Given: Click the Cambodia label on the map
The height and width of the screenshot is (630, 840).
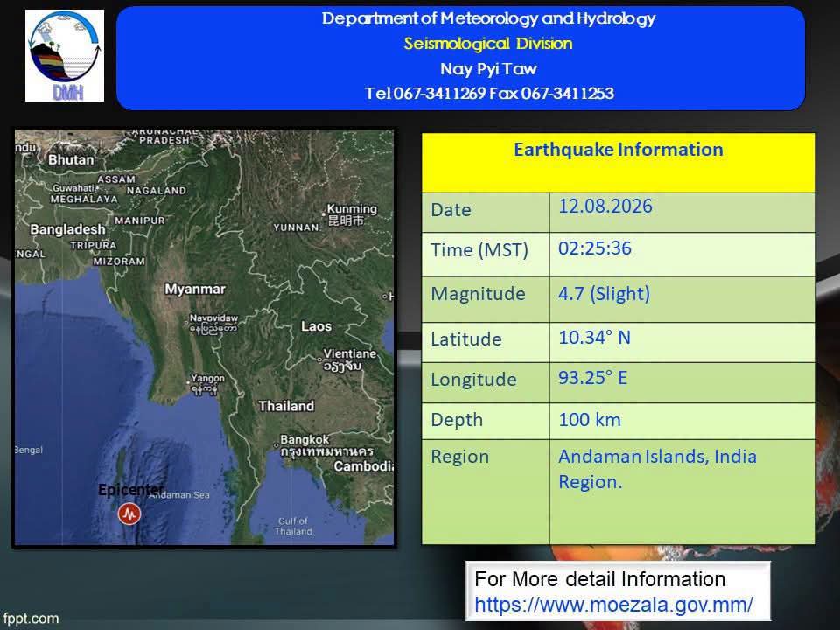Looking at the screenshot, I should (364, 466).
